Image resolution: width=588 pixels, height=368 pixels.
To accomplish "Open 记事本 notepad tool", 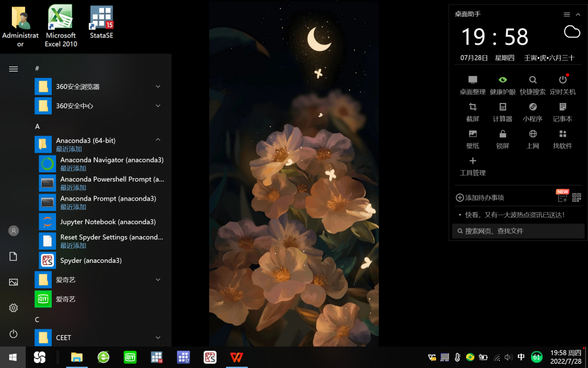I will 562,112.
